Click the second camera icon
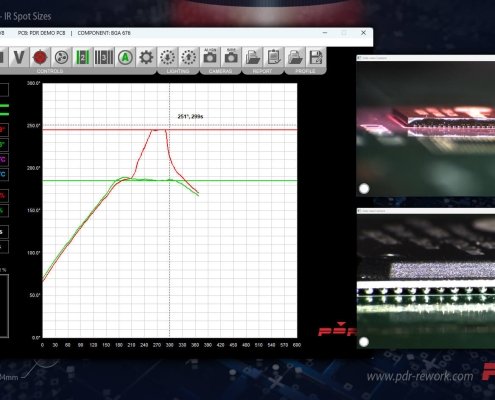495x400 pixels. (231, 57)
